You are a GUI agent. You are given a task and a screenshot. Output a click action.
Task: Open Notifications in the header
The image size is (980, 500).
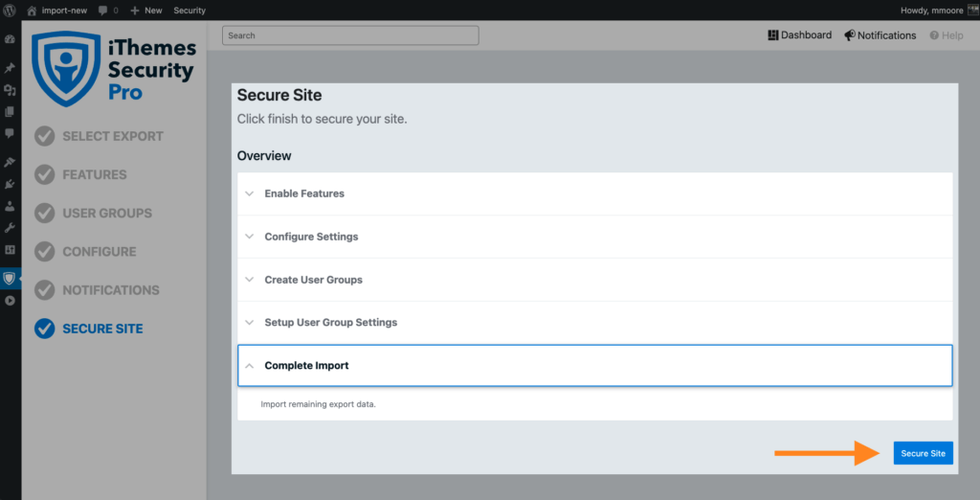pos(880,35)
